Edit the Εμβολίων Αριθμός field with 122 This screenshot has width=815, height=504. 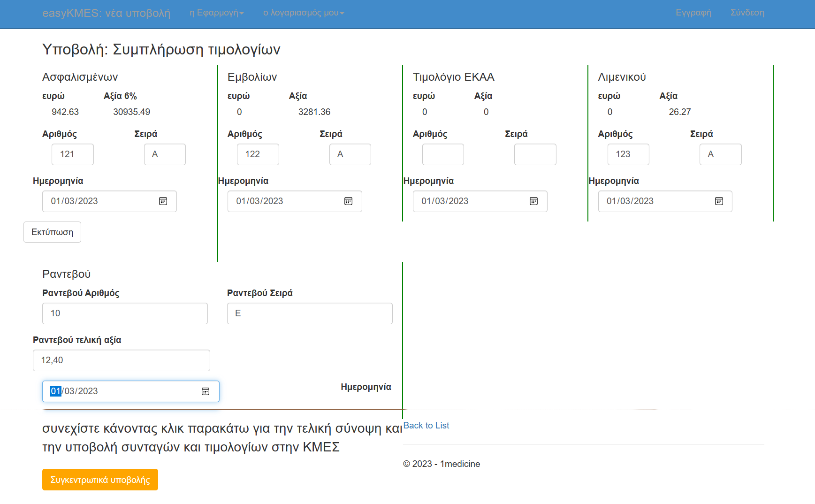tap(258, 154)
